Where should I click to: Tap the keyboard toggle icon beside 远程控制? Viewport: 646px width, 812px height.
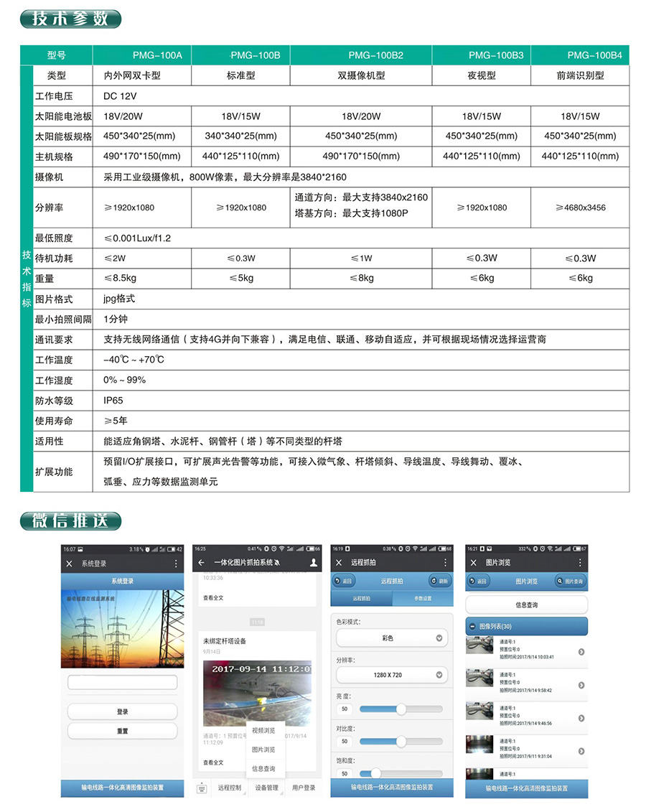coord(202,788)
